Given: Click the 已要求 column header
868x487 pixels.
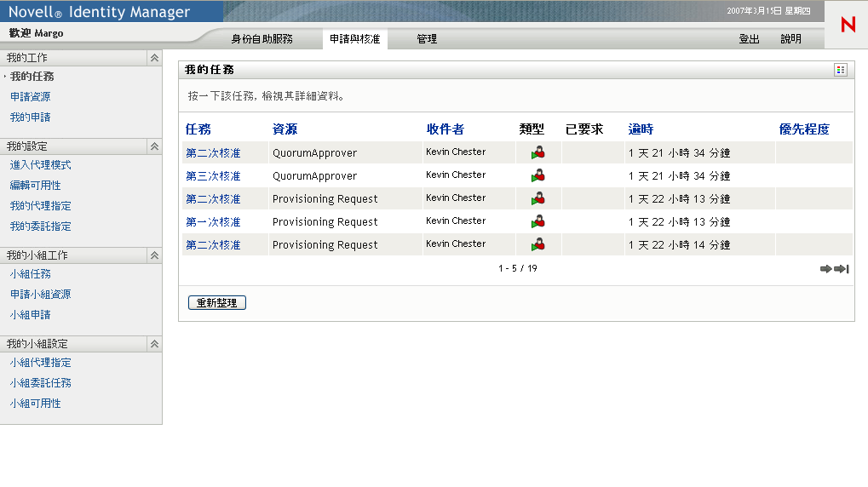Looking at the screenshot, I should [x=584, y=129].
